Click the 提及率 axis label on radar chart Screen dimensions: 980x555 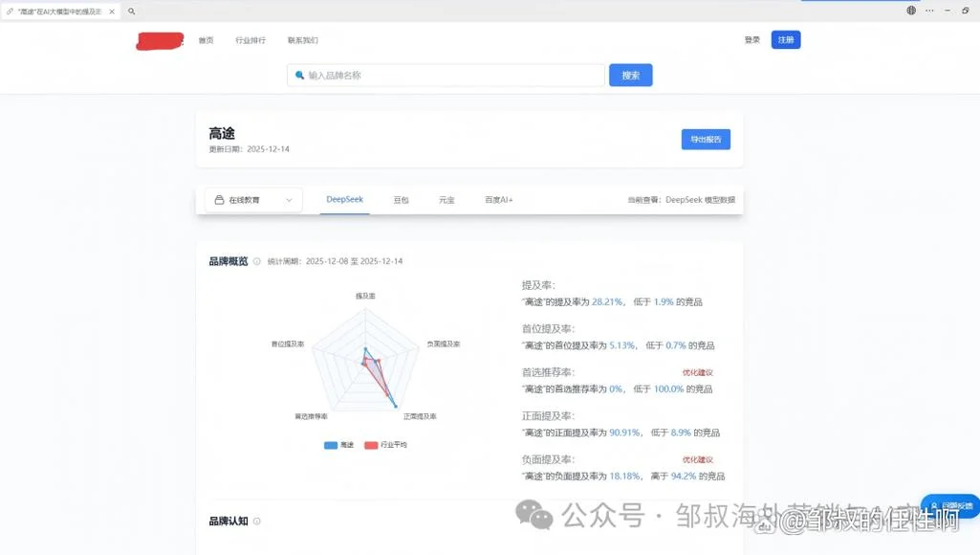(365, 296)
